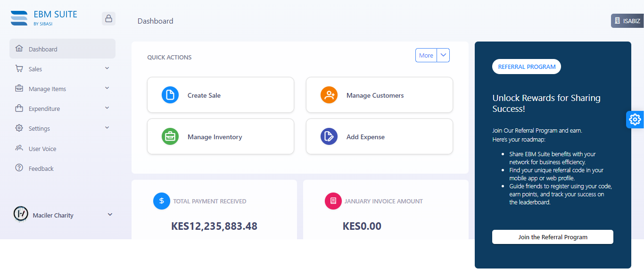This screenshot has width=644, height=277.
Task: Click the Referral Program pill badge
Action: 526,67
